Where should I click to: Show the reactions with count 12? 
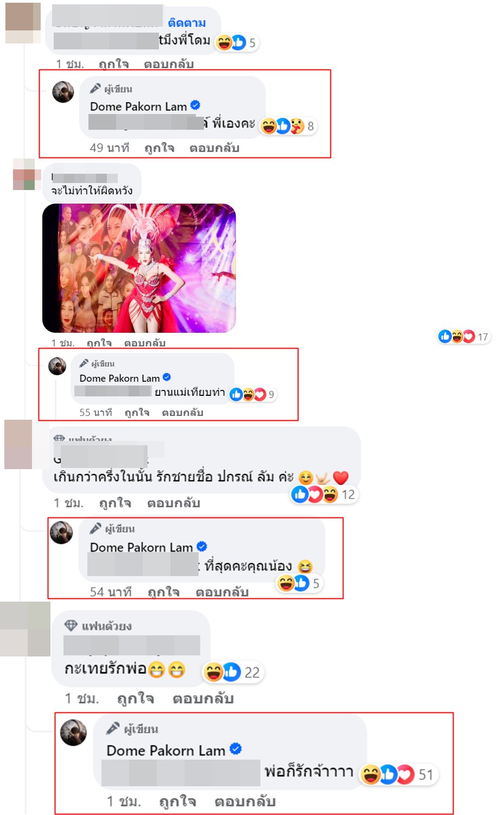click(323, 494)
